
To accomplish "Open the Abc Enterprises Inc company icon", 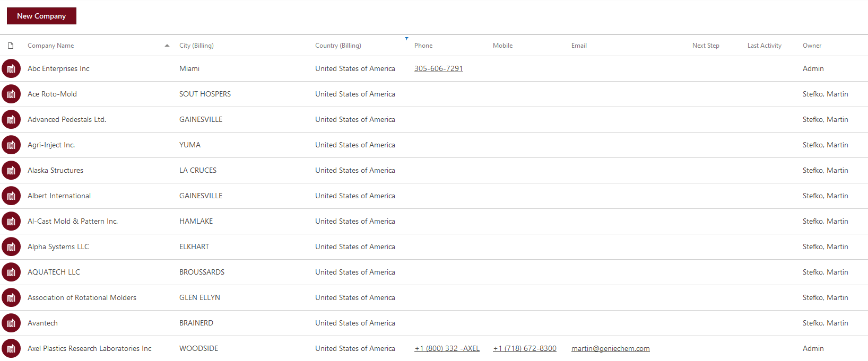I will tap(11, 68).
